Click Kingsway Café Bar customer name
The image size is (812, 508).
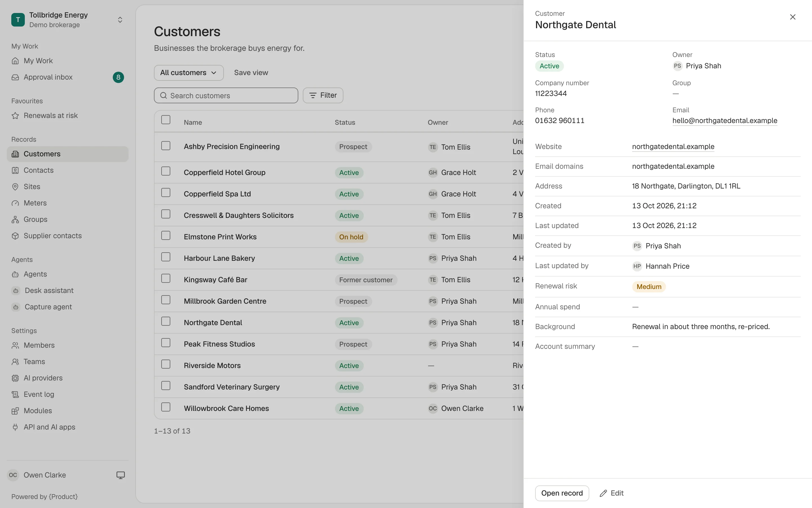pyautogui.click(x=215, y=280)
